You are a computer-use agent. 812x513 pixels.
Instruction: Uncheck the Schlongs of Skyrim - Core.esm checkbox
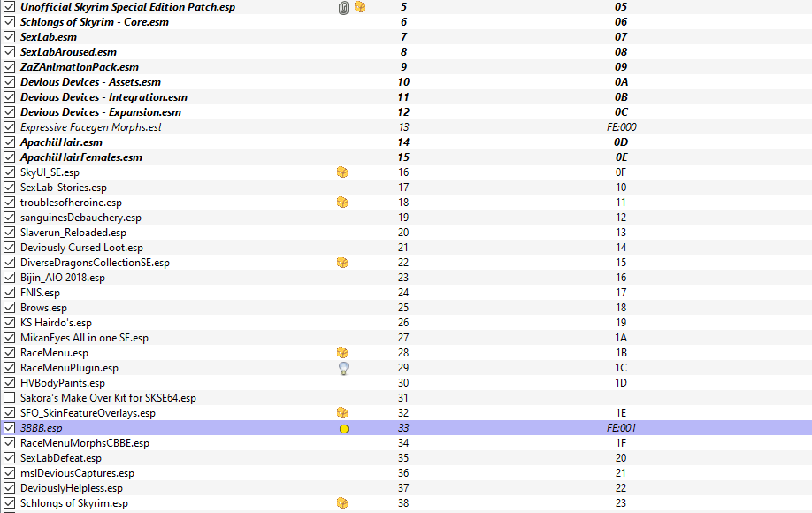pyautogui.click(x=10, y=22)
